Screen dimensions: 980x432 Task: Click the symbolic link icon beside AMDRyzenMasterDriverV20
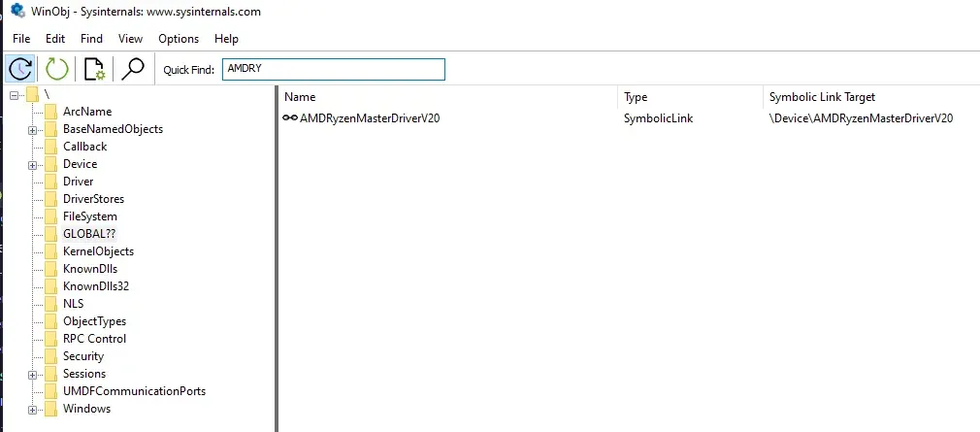coord(290,117)
